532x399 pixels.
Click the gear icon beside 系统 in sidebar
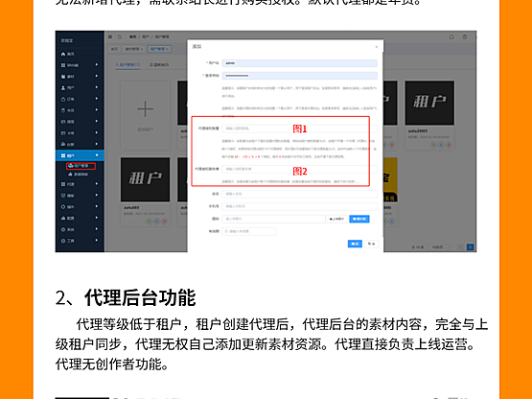click(63, 229)
